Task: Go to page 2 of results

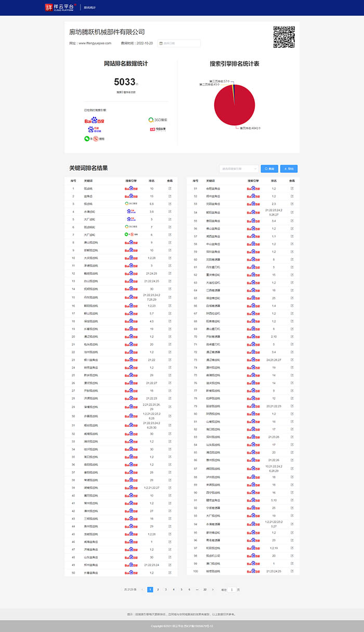Action: point(158,589)
